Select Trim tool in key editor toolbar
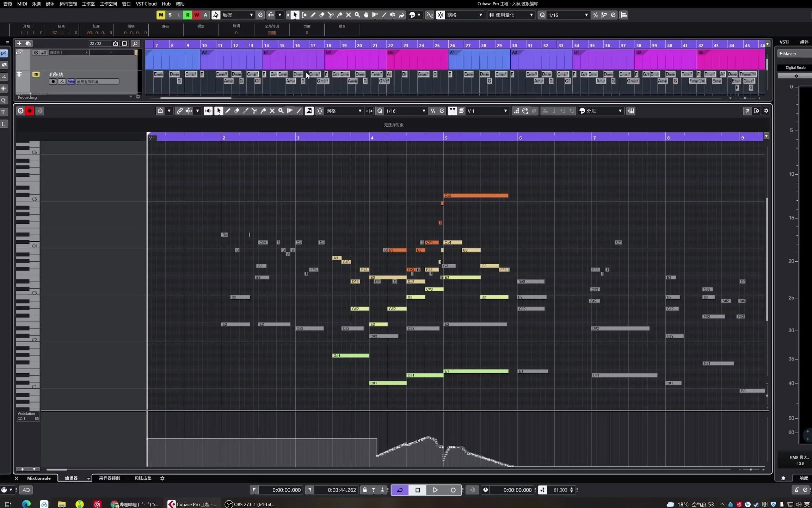Viewport: 812px width, 508px height. [x=245, y=111]
